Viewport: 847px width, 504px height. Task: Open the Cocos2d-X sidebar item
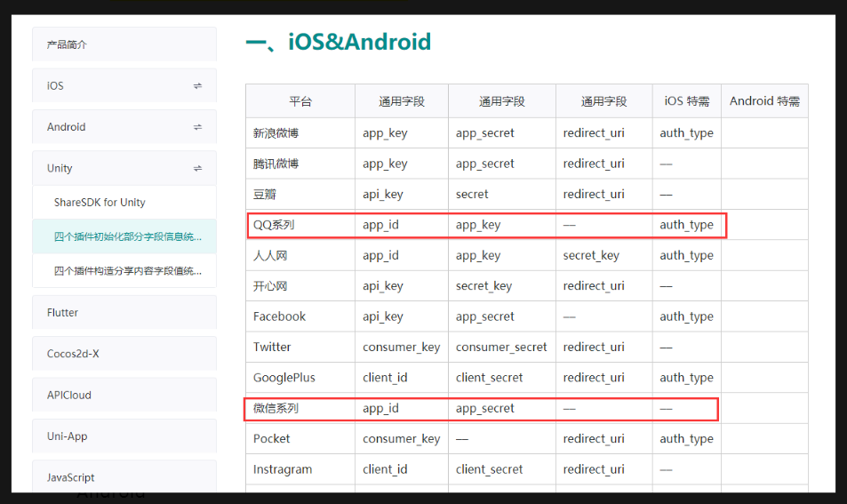point(124,353)
